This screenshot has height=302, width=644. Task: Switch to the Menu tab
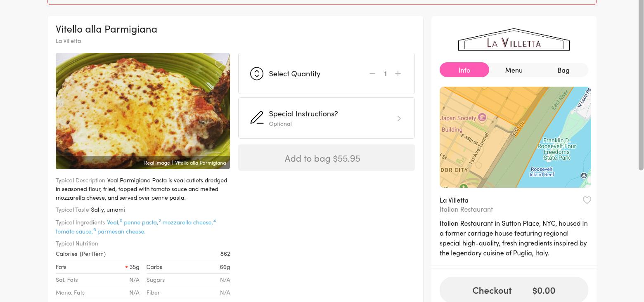[x=514, y=70]
